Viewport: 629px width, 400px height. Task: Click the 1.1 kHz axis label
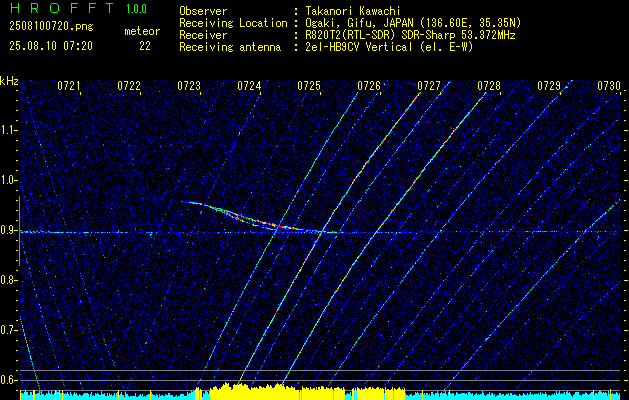pos(8,130)
